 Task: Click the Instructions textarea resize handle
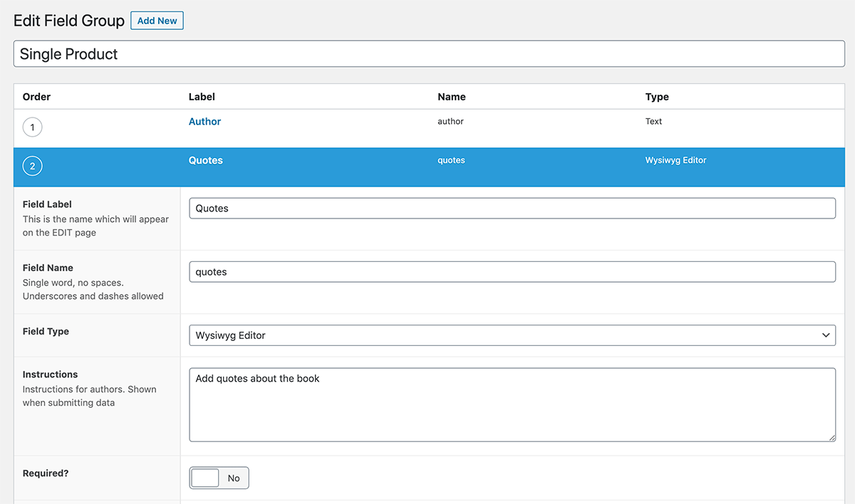click(x=831, y=437)
